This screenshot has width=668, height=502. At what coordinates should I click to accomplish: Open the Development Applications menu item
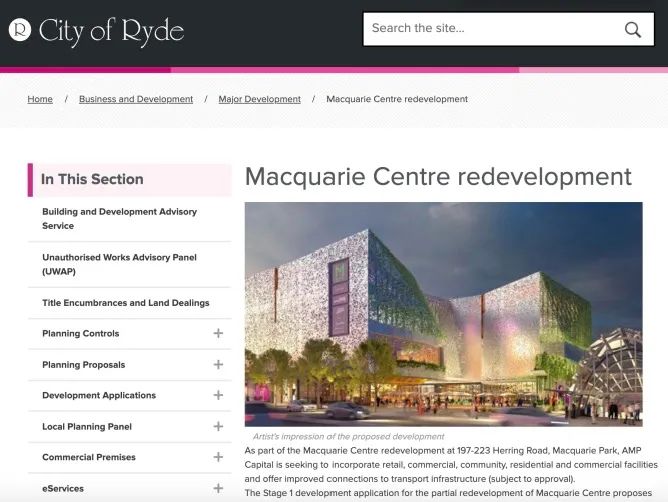99,395
